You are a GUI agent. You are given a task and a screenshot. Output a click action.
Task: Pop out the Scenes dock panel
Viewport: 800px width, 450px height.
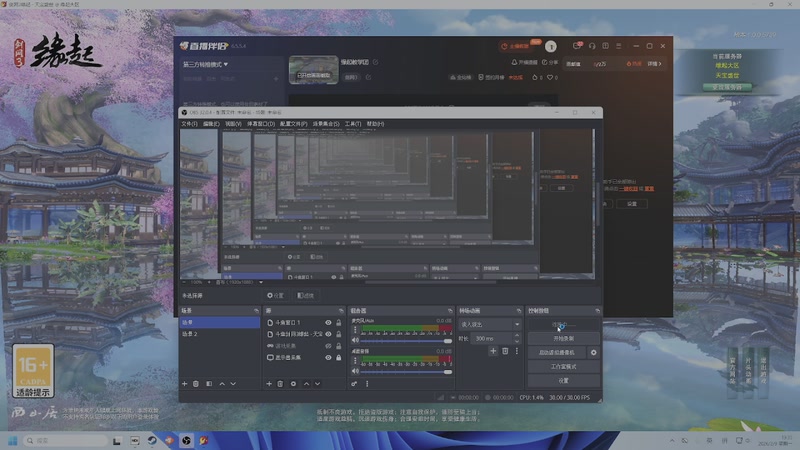point(256,311)
